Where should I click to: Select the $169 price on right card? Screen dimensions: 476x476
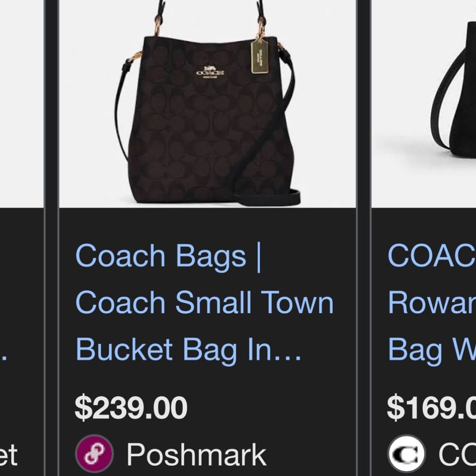pyautogui.click(x=431, y=408)
